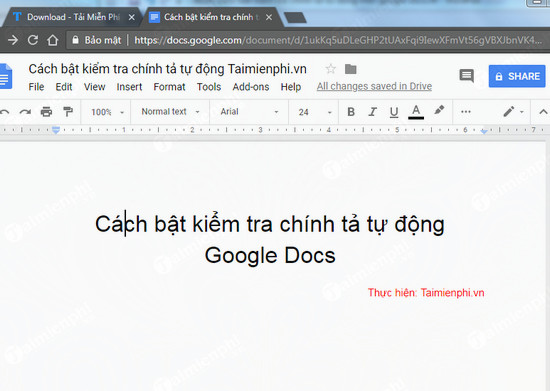Open the Tools menu

point(209,87)
